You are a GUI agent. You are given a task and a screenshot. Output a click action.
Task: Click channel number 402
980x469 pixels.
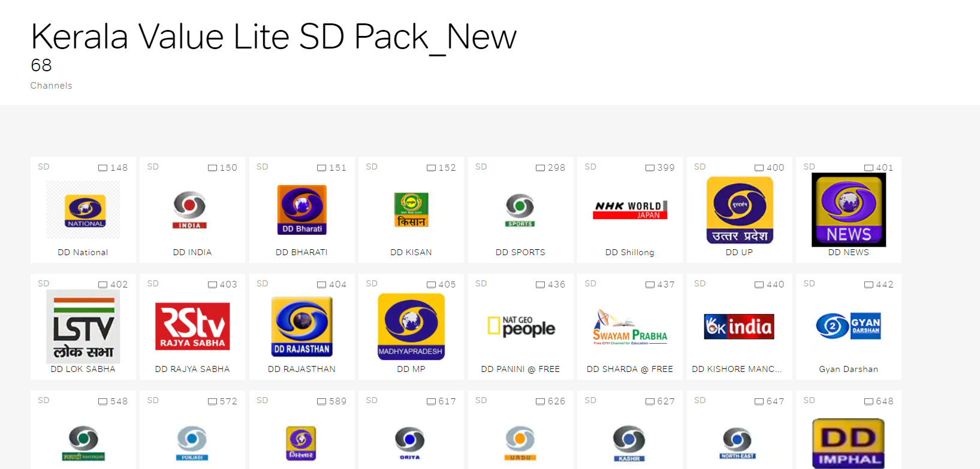coord(119,285)
